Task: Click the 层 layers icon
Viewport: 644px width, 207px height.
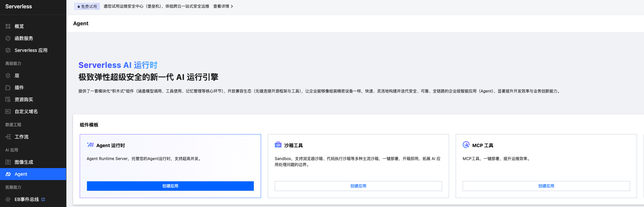Action: pyautogui.click(x=8, y=76)
